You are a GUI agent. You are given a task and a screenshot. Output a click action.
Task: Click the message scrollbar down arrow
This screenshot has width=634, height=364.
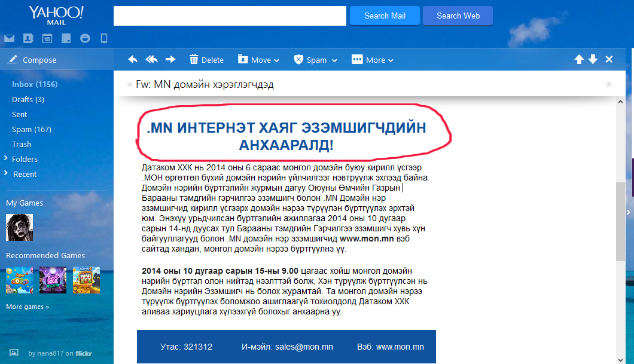621,360
